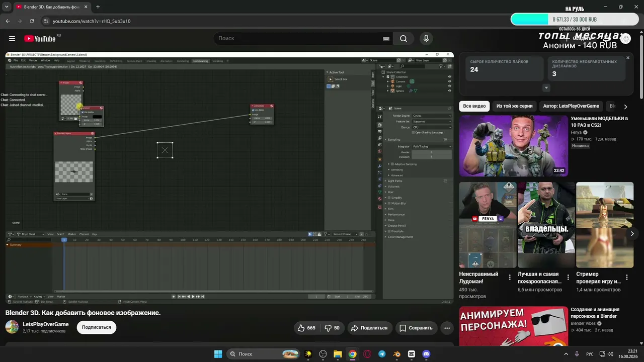Expand the stats panel chevron below likes
Image resolution: width=644 pixels, height=362 pixels.
(x=546, y=88)
